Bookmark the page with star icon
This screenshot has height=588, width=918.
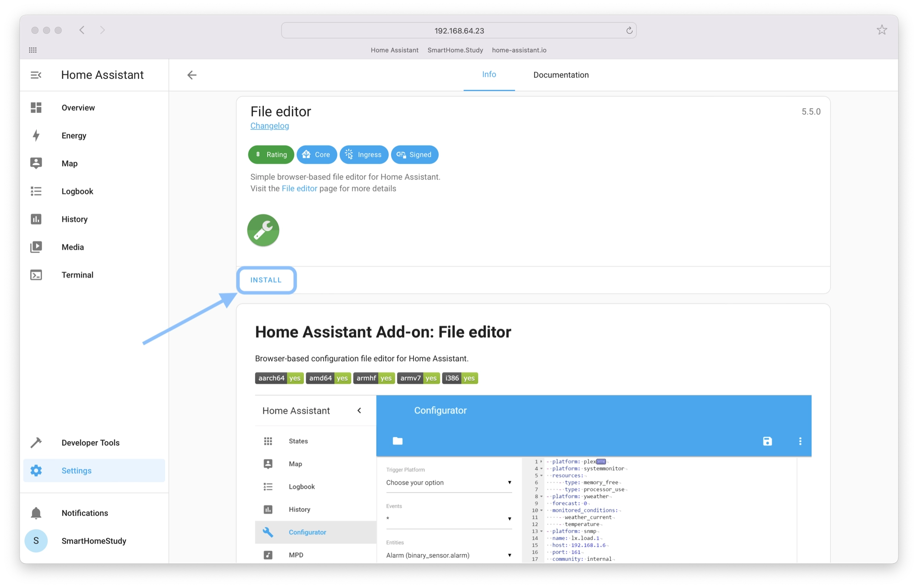pyautogui.click(x=882, y=30)
